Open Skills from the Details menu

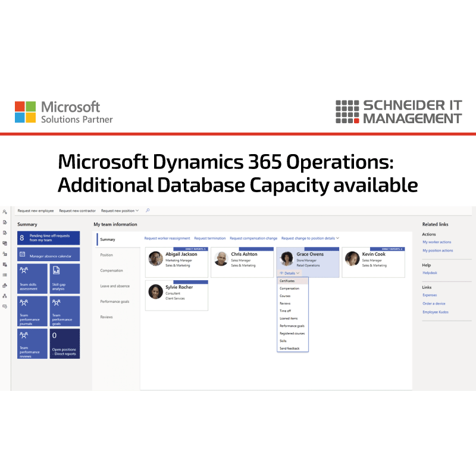tap(293, 341)
